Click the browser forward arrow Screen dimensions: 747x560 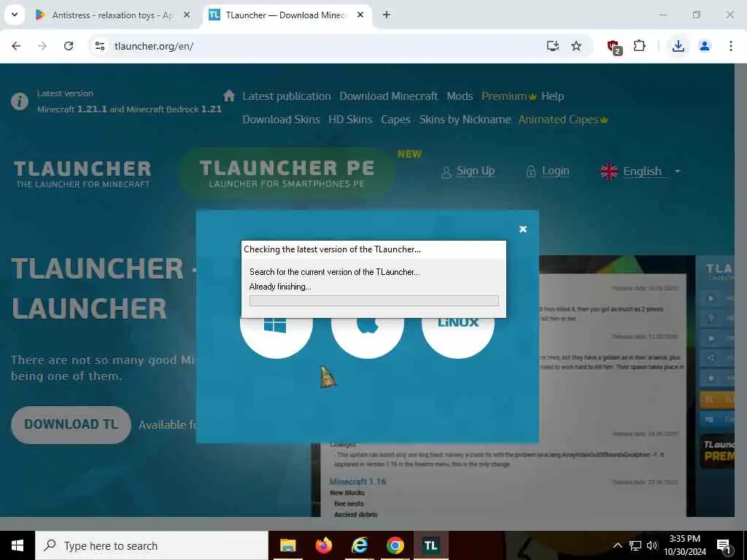pyautogui.click(x=42, y=46)
